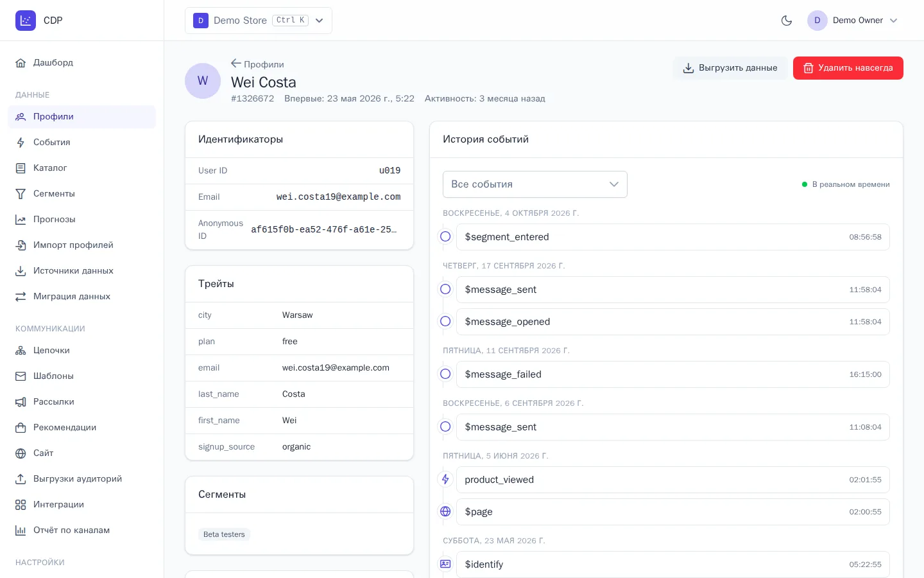Click the city trait value Warsaw

click(298, 315)
